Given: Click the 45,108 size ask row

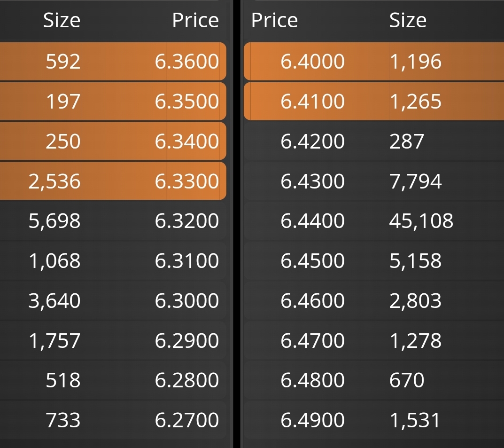Looking at the screenshot, I should 374,221.
